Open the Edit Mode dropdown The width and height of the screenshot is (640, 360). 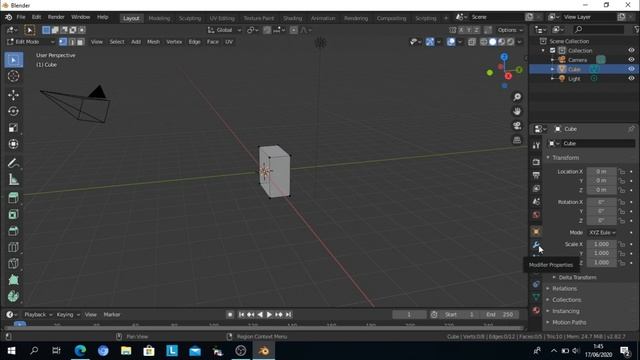[x=31, y=42]
